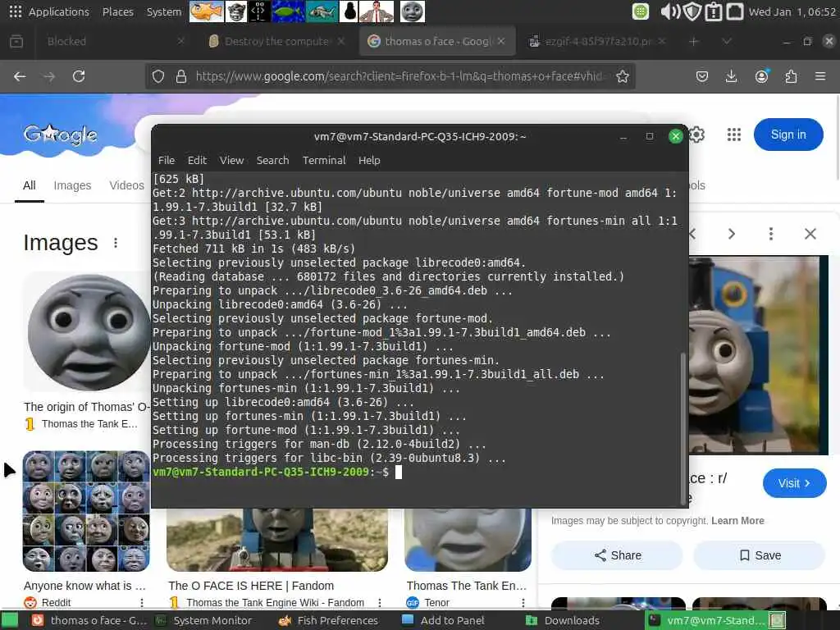Image resolution: width=840 pixels, height=630 pixels.
Task: Open the Places menu
Action: tap(118, 11)
